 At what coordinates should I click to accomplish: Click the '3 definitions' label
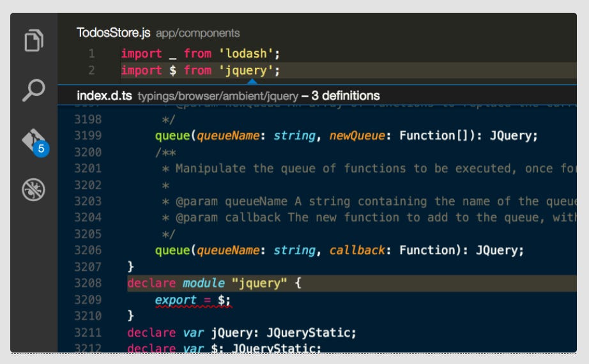pos(346,95)
